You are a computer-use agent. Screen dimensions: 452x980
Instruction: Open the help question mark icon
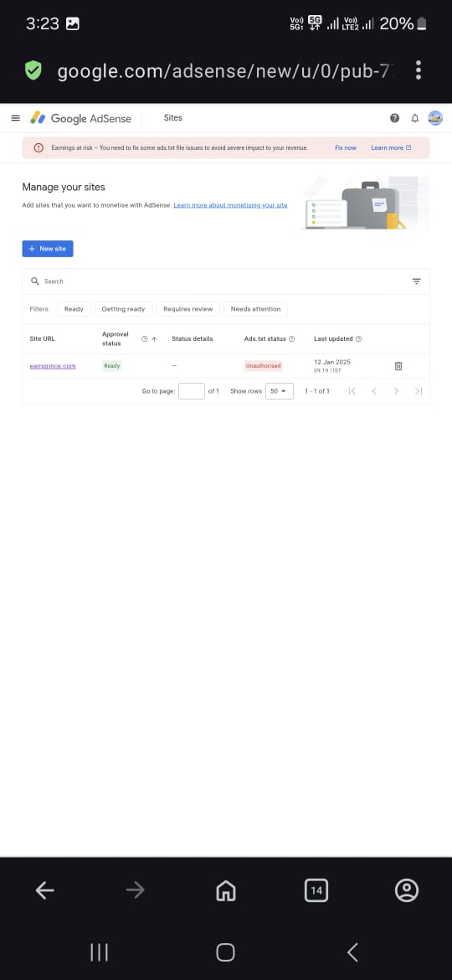tap(394, 118)
